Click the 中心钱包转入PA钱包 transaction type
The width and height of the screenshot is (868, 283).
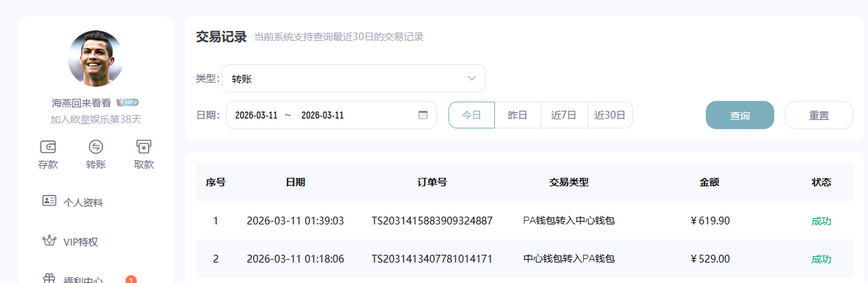[x=569, y=259]
